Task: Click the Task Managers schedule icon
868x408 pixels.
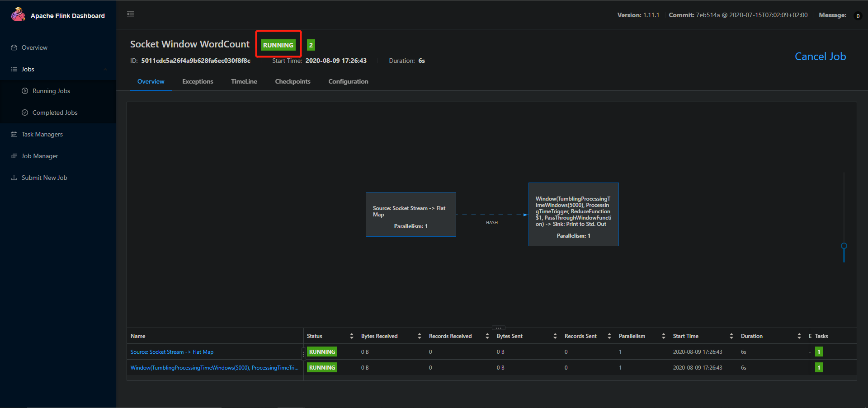Action: click(14, 134)
